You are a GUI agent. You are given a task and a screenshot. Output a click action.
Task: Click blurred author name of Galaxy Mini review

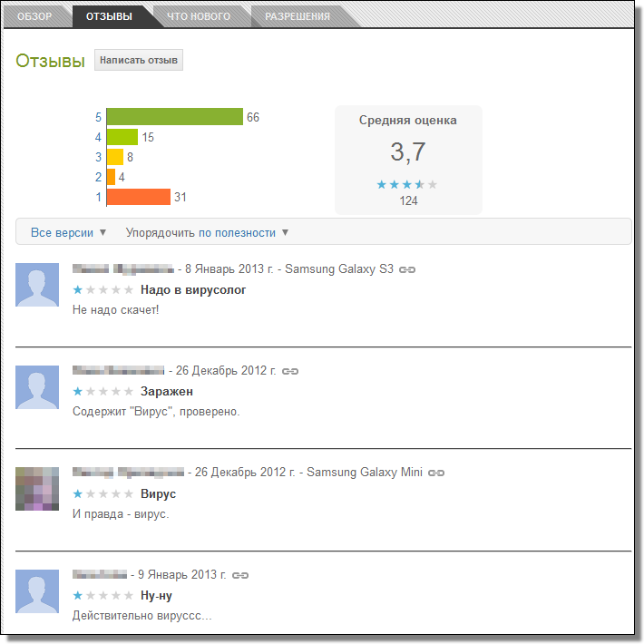tap(128, 473)
